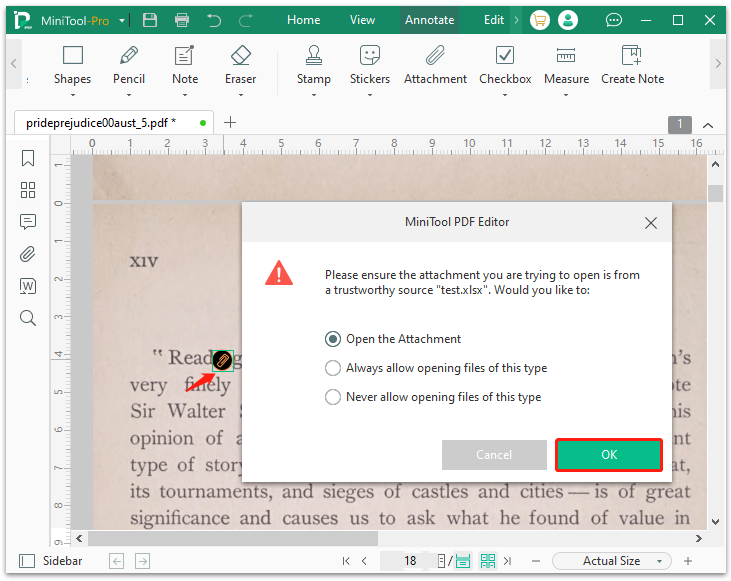The height and width of the screenshot is (581, 731).
Task: Open the feedback chat icon
Action: coord(614,20)
